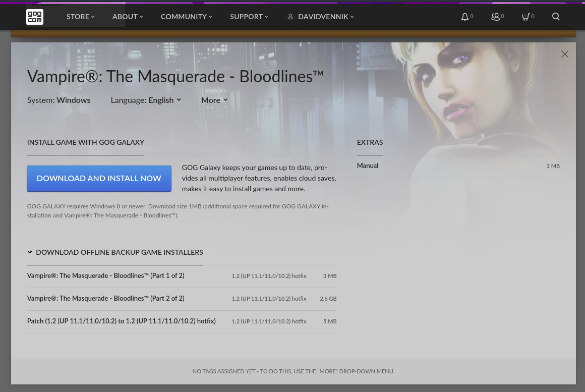
Task: Click the user avatar icon beside DAVIDVENNIK
Action: tap(290, 17)
